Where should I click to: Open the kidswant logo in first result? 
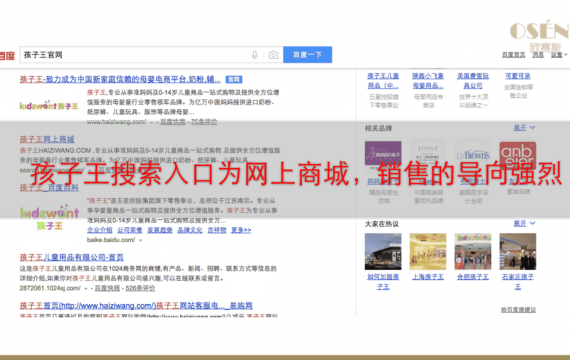coord(49,106)
